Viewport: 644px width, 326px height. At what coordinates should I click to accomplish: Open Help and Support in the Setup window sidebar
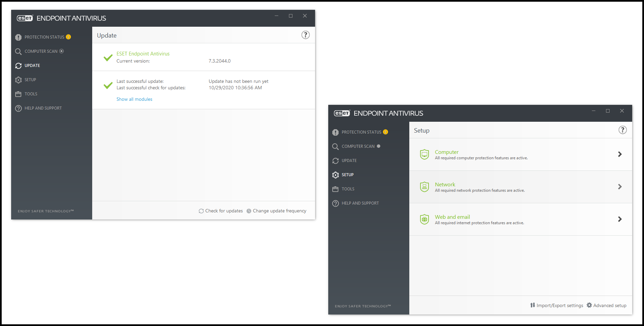point(360,203)
